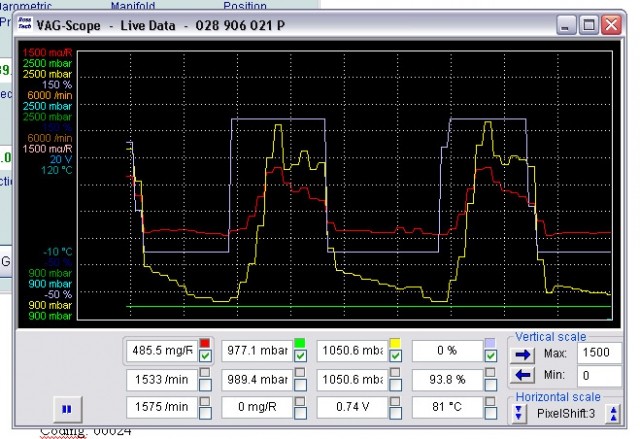Viewport: 640px width, 439px height.
Task: Select the 81 °C value field
Action: coord(447,407)
